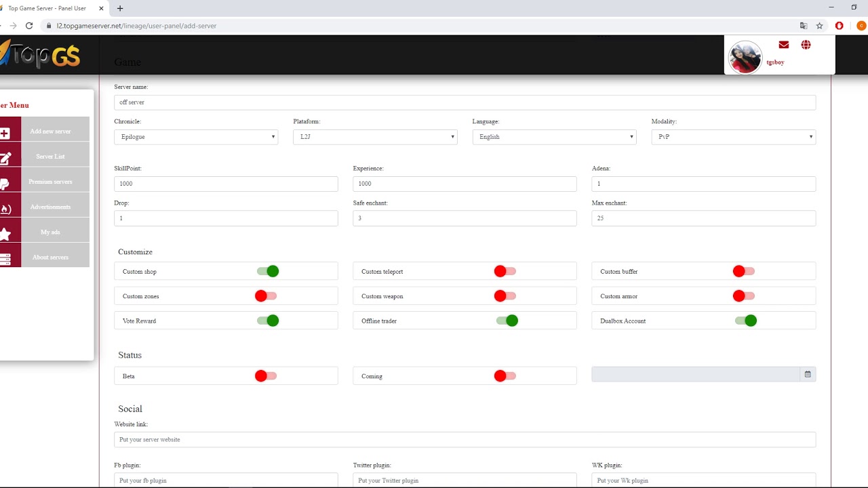This screenshot has height=488, width=868.
Task: Enable the Custom buffer switch
Action: [744, 271]
